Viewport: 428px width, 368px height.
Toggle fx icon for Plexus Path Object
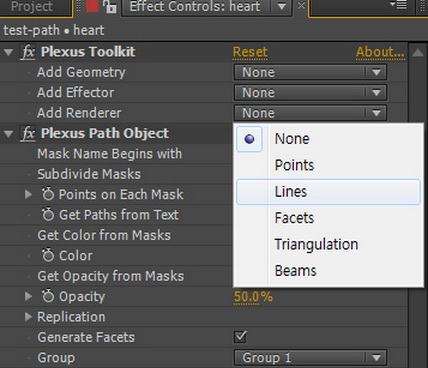pyautogui.click(x=28, y=134)
